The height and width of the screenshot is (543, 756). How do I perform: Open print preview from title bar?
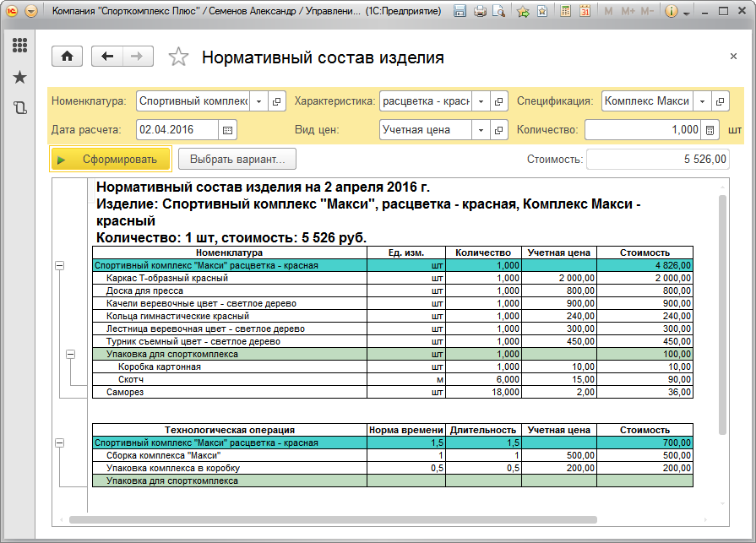tap(499, 12)
